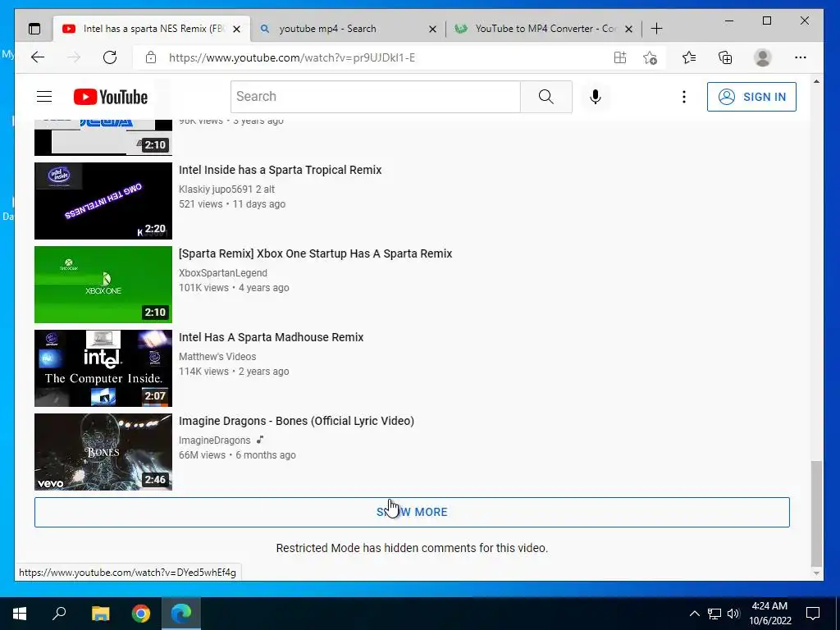Add this page to favorites star icon

tap(651, 57)
